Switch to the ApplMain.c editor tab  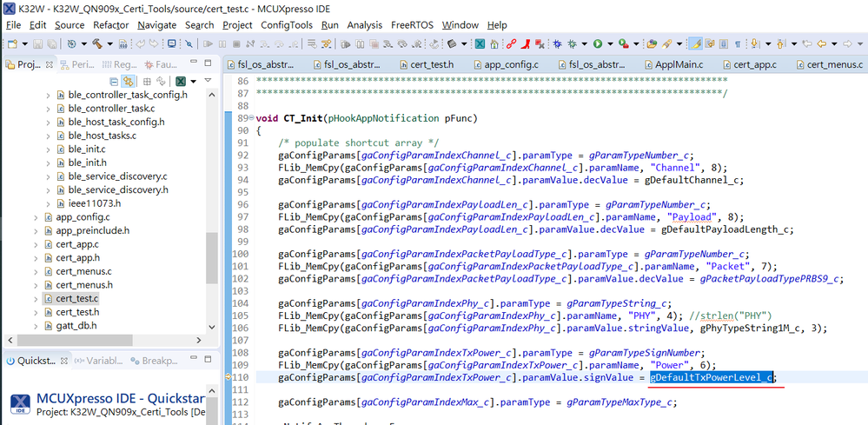pos(673,64)
